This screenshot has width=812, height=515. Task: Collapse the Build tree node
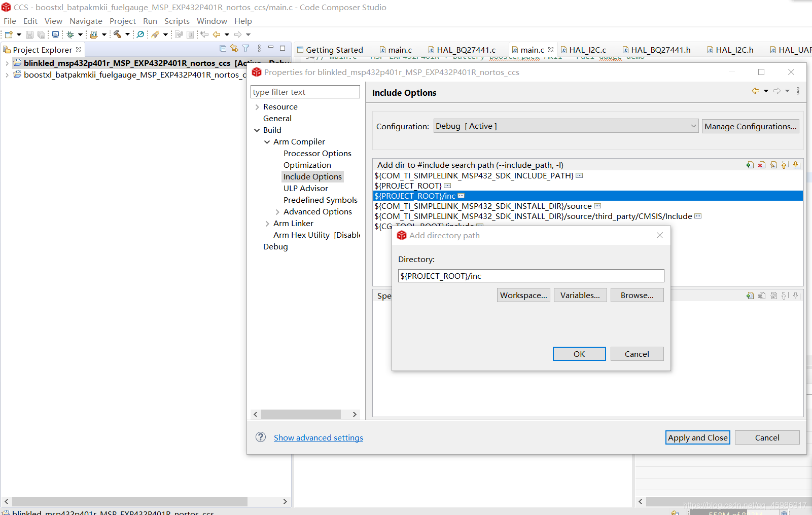257,130
